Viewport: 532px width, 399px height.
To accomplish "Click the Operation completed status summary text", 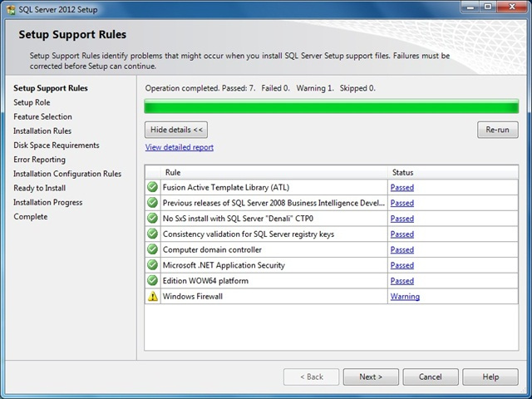I will [x=260, y=88].
